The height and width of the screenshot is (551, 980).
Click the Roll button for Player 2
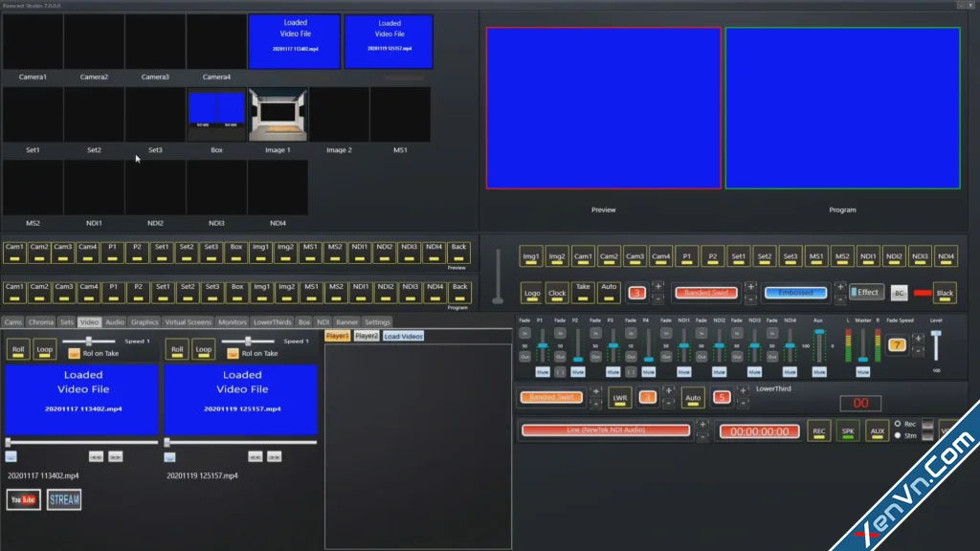177,350
